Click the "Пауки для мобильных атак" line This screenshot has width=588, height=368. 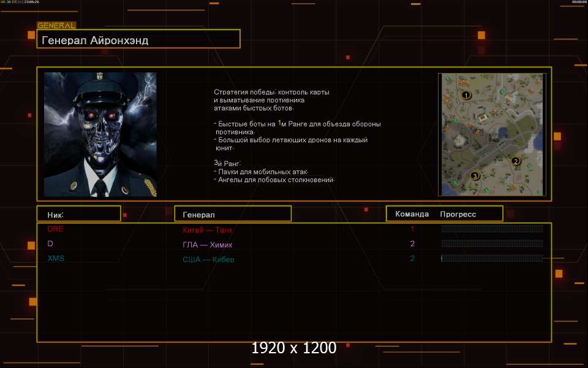point(262,172)
